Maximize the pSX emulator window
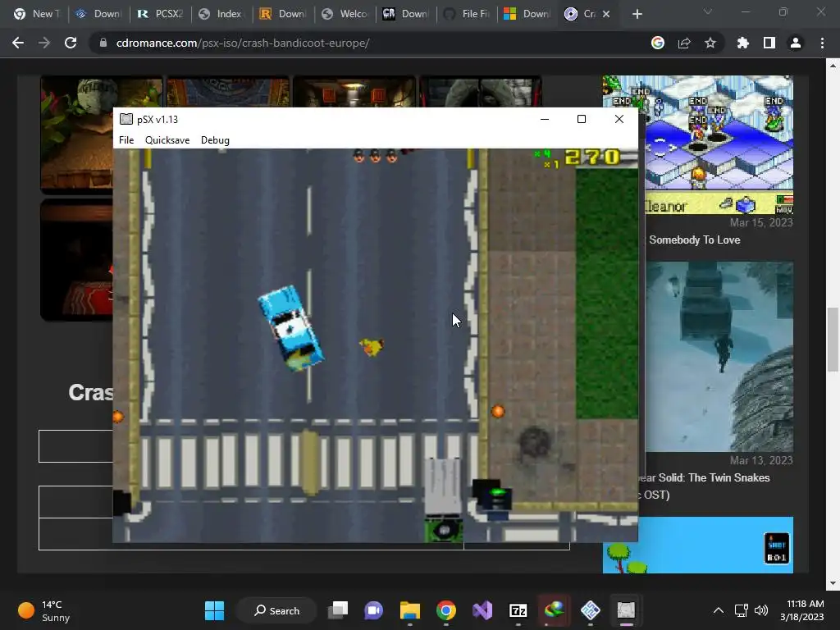 click(x=582, y=119)
